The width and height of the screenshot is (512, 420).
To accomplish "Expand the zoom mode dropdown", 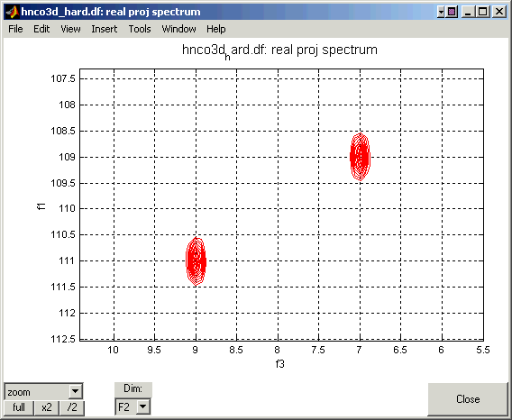I will point(76,391).
